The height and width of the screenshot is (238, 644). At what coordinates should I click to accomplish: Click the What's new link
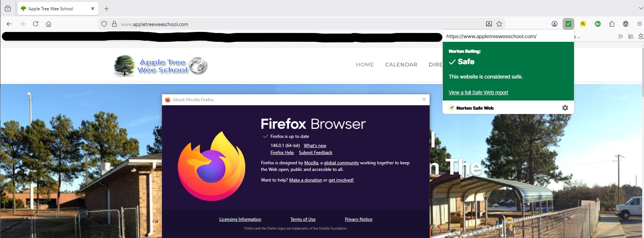coord(315,146)
